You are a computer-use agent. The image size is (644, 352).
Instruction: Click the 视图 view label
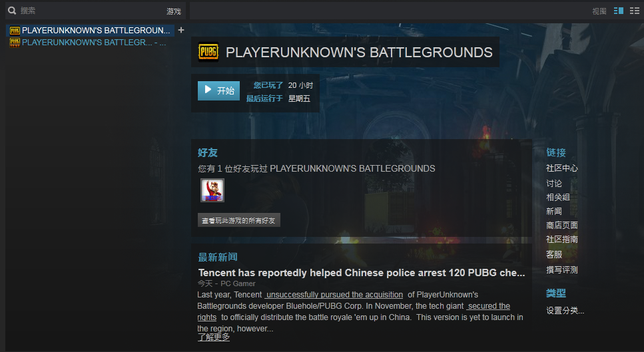pyautogui.click(x=599, y=11)
